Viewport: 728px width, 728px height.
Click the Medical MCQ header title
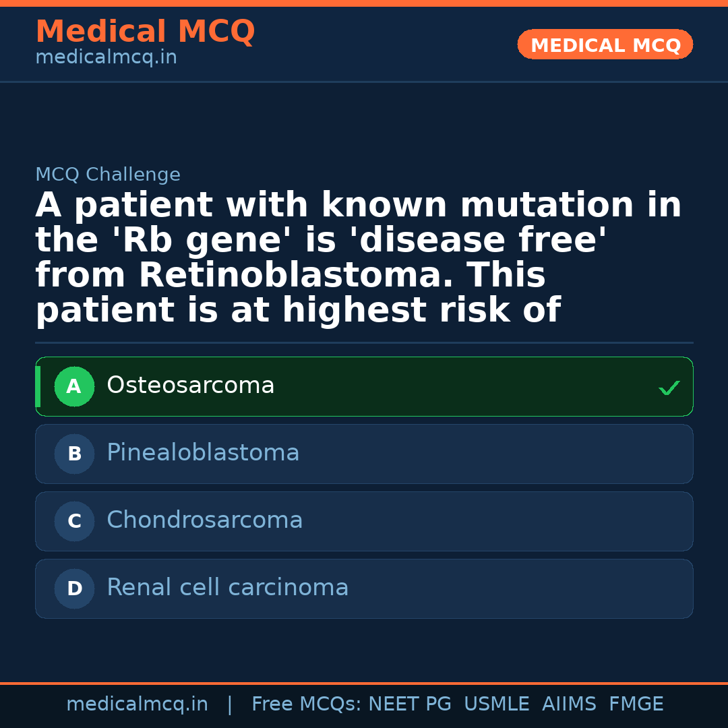145,32
